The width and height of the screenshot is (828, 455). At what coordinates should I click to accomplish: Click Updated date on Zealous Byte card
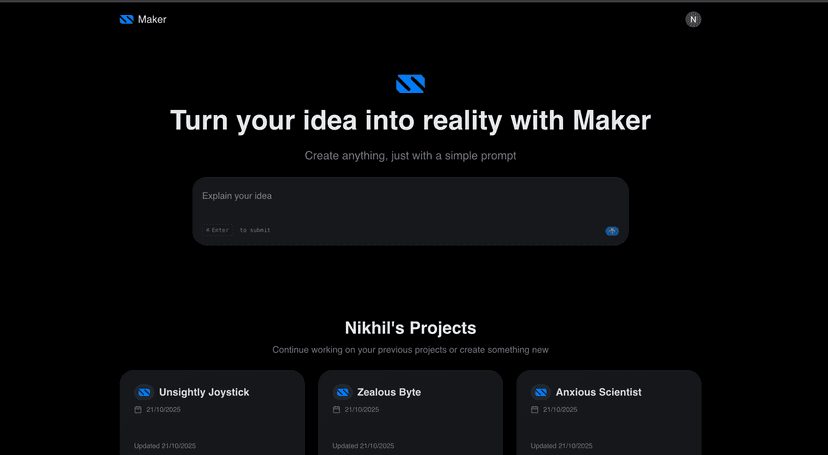point(363,446)
